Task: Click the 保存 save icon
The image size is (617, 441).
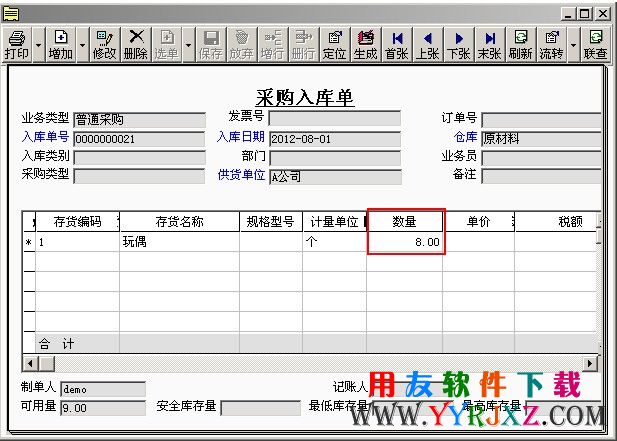Action: [211, 45]
